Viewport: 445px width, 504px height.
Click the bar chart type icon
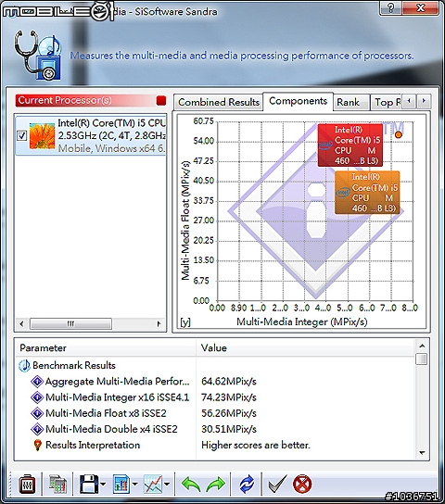tap(121, 484)
